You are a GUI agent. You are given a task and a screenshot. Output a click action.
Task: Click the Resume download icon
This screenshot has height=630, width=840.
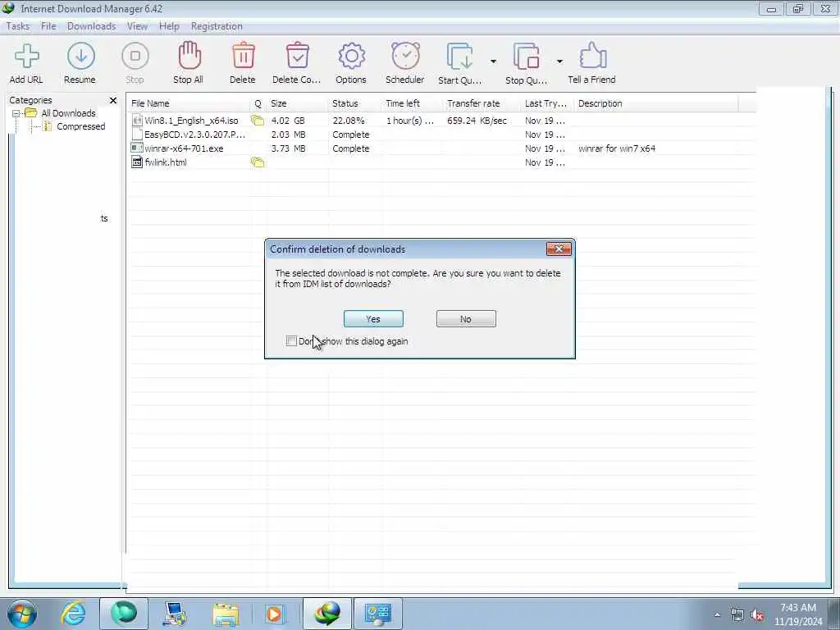tap(81, 57)
